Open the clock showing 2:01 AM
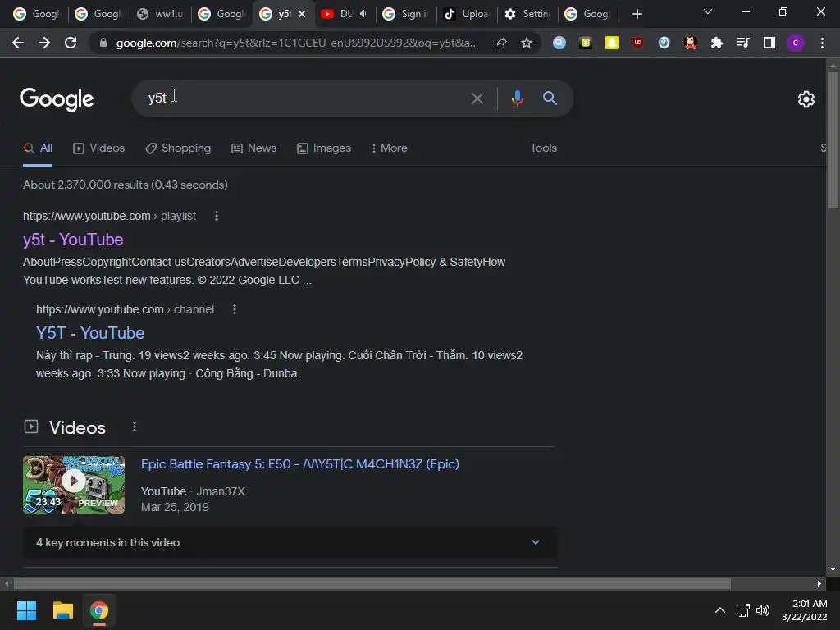 click(804, 610)
